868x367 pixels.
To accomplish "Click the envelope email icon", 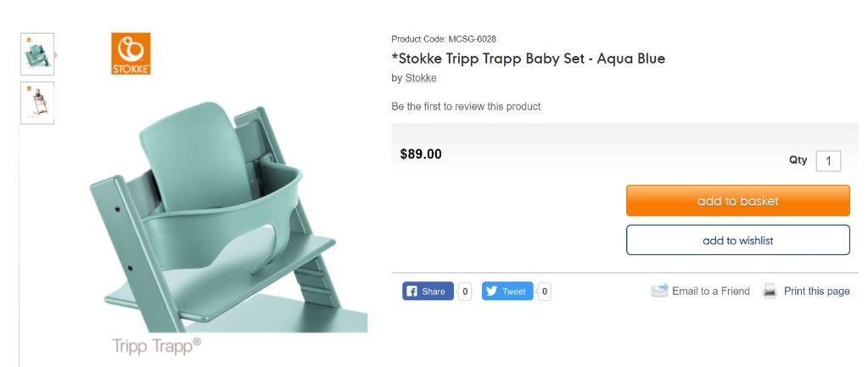I will point(659,291).
